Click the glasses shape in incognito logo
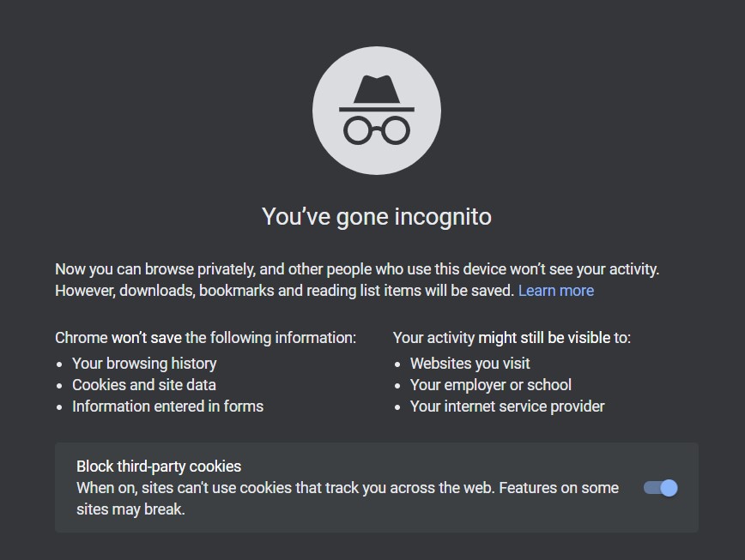Screen dimensions: 745x560 tap(376, 130)
